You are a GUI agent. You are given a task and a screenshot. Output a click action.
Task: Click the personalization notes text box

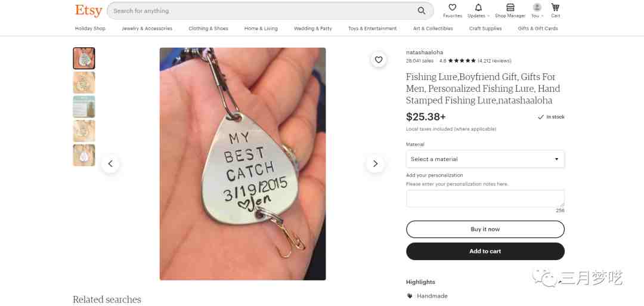pyautogui.click(x=485, y=199)
